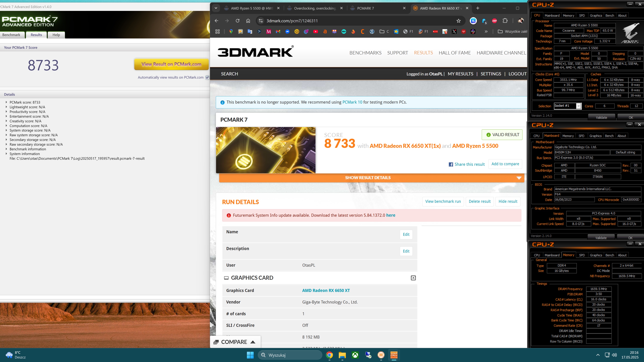Expand Benchmark information tree item
Screen dimensions: 644x362
[6, 149]
